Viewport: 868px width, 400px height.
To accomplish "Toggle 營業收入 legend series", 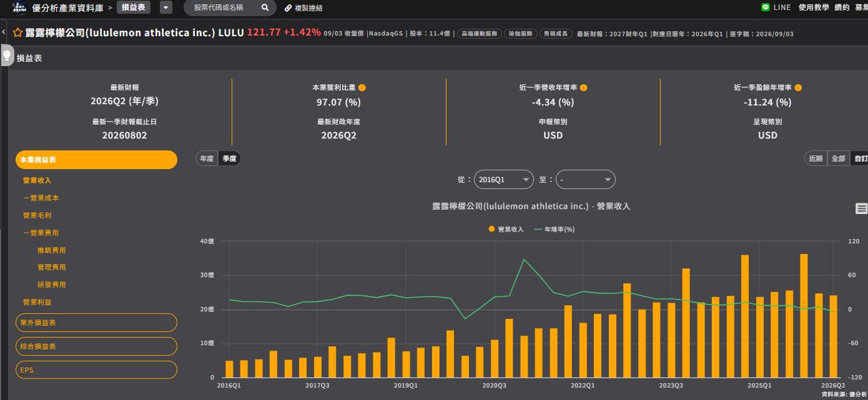I will click(x=506, y=229).
